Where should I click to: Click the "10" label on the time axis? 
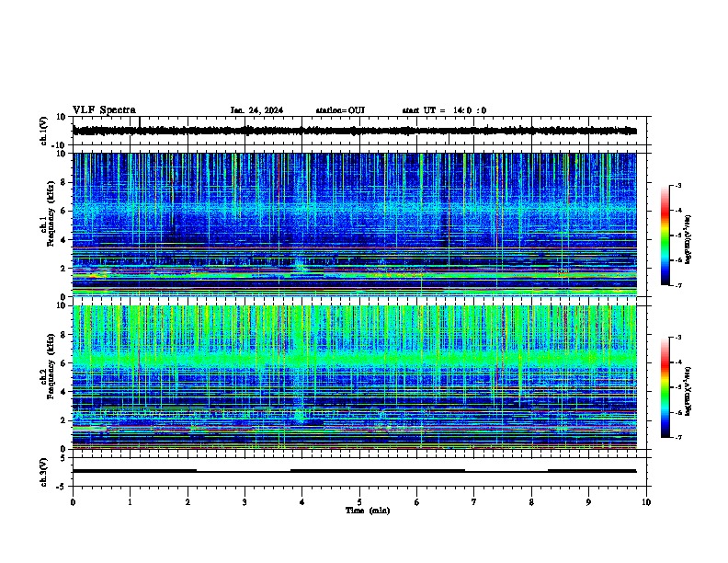pyautogui.click(x=646, y=502)
